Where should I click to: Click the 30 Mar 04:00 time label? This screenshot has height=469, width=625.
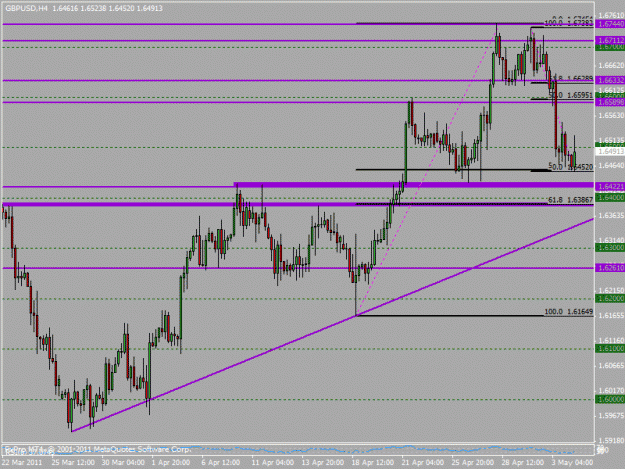click(123, 462)
